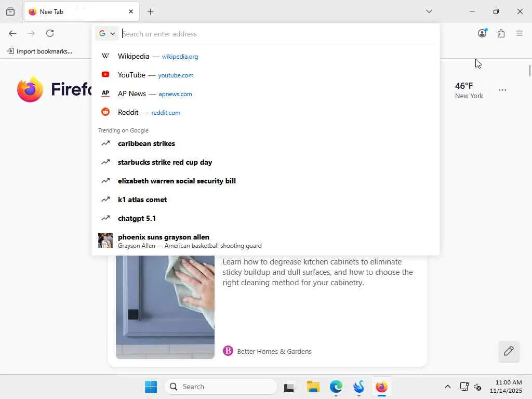The width and height of the screenshot is (532, 399).
Task: Select the Reddit suggestion
Action: [x=265, y=112]
